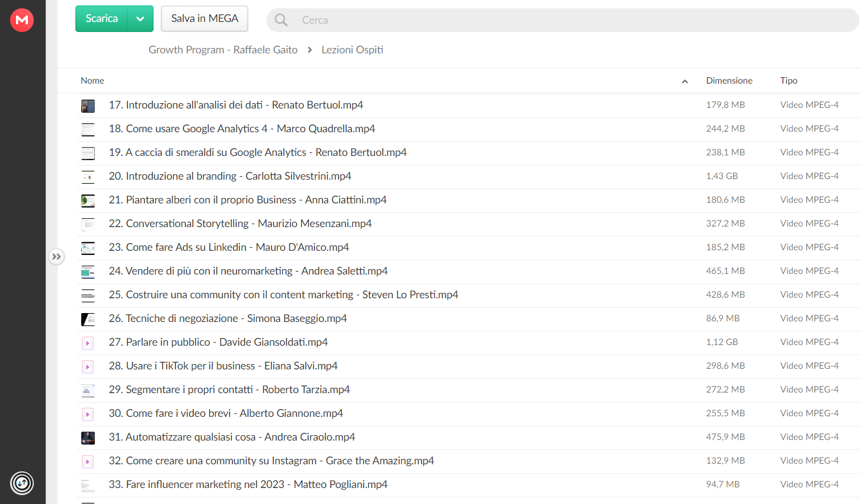Sort the list by Dimensione column
Viewport: 861px width, 504px height.
point(729,81)
